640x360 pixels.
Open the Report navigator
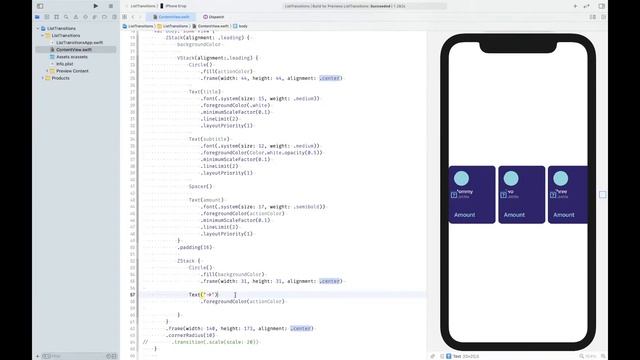click(114, 17)
